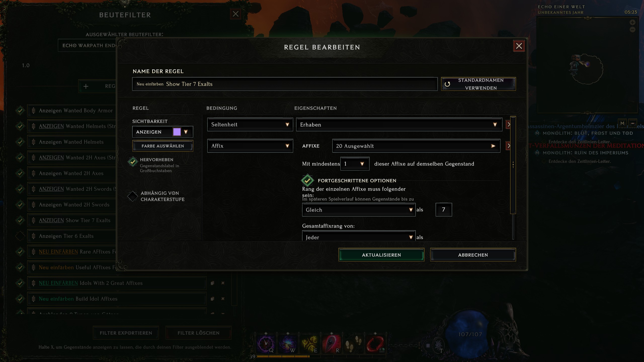This screenshot has height=362, width=644.
Task: Remove the Affix condition with red arrow
Action: tap(508, 146)
